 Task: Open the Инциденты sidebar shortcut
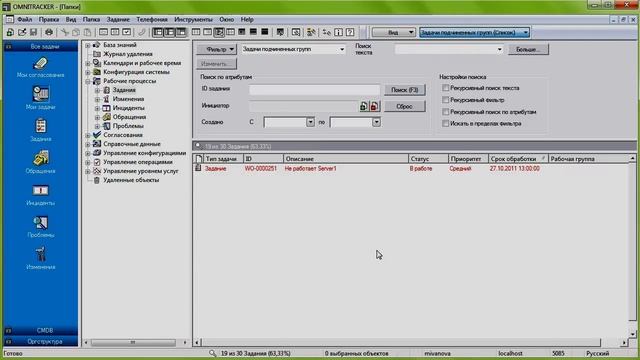point(40,194)
